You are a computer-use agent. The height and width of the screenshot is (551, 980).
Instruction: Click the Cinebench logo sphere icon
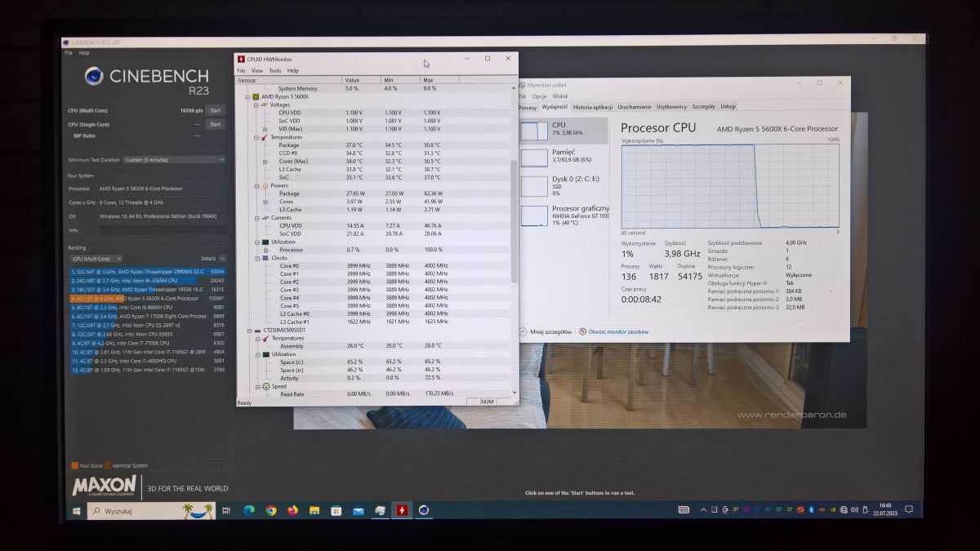click(94, 76)
